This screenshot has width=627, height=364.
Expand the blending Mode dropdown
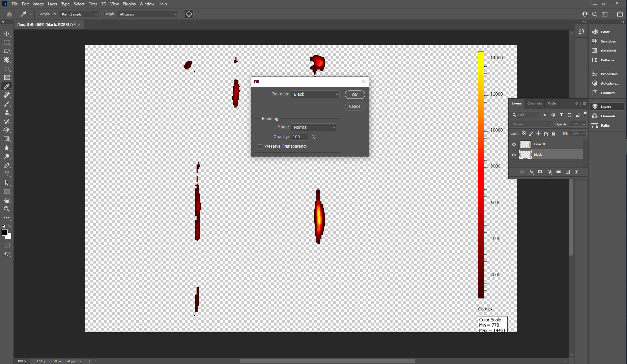click(314, 127)
